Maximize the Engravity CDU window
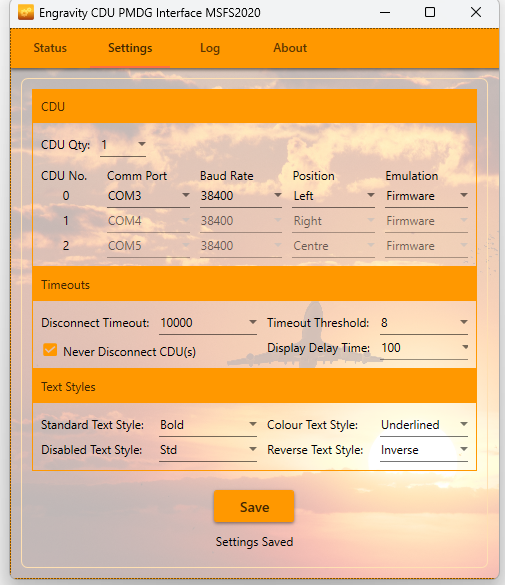Screen dimensions: 505x585 tap(430, 12)
